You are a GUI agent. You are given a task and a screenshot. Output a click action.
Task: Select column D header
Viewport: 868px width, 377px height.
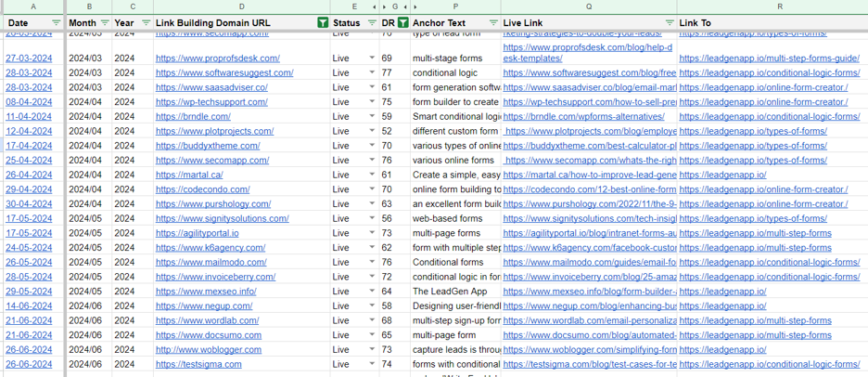tap(242, 6)
